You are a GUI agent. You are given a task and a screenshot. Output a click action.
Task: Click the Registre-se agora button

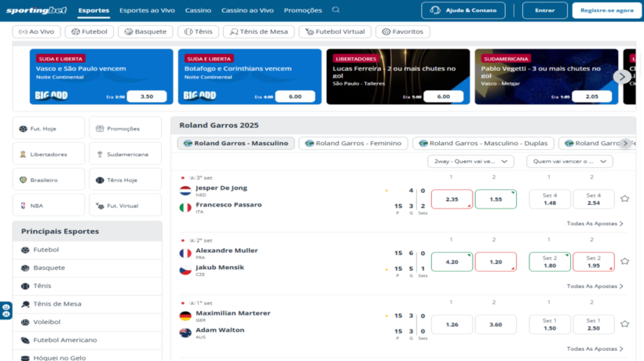tap(606, 10)
